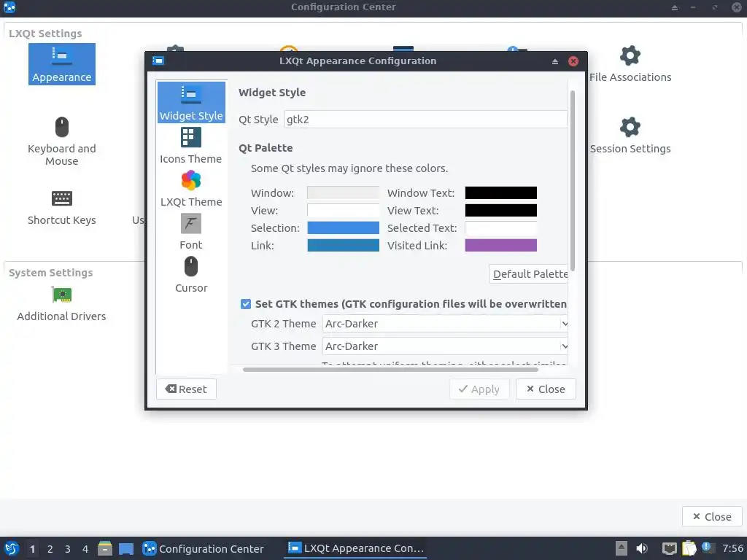Pick the View Text color swatch
The height and width of the screenshot is (560, 747).
pos(500,211)
